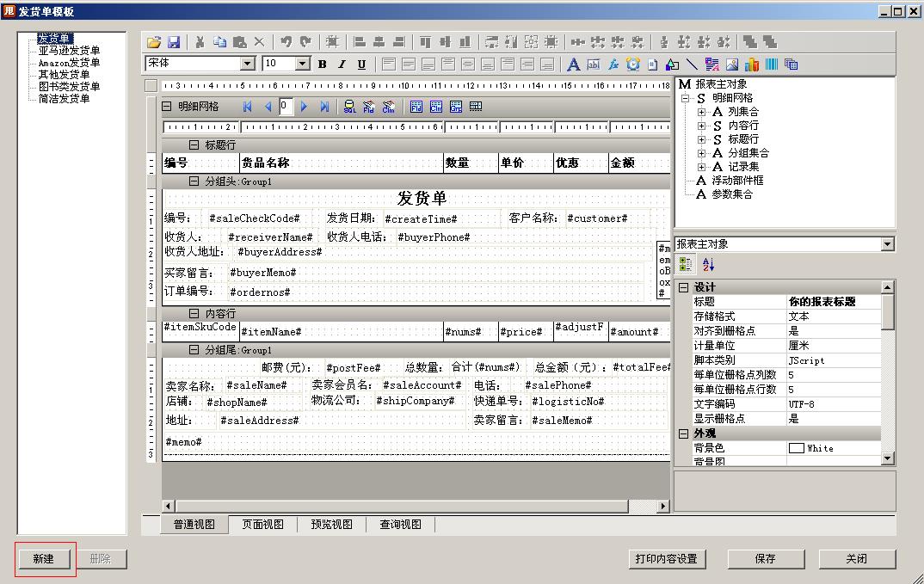Insert picture box icon
This screenshot has width=924, height=584.
pos(732,65)
